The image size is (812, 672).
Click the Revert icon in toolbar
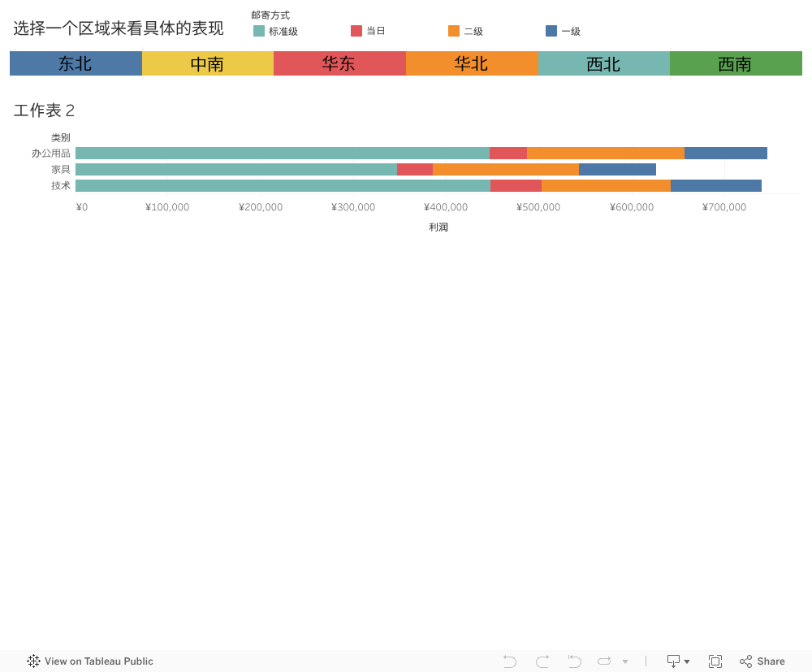click(x=575, y=661)
